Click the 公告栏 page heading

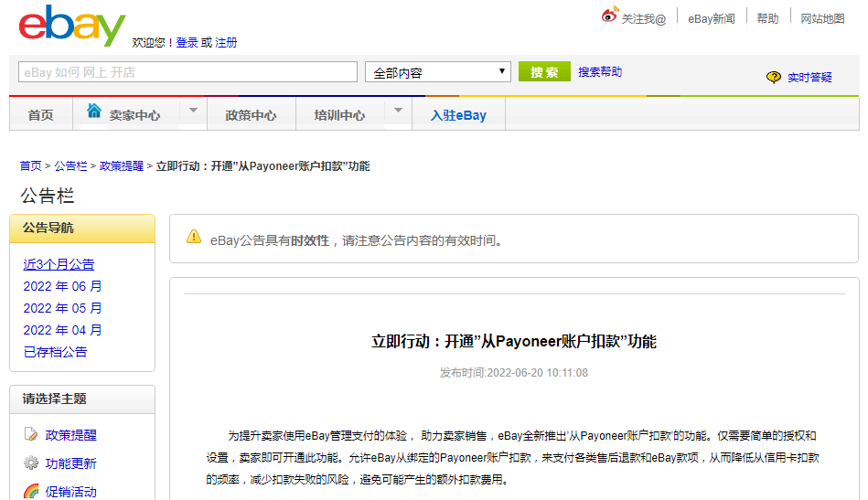click(x=48, y=196)
